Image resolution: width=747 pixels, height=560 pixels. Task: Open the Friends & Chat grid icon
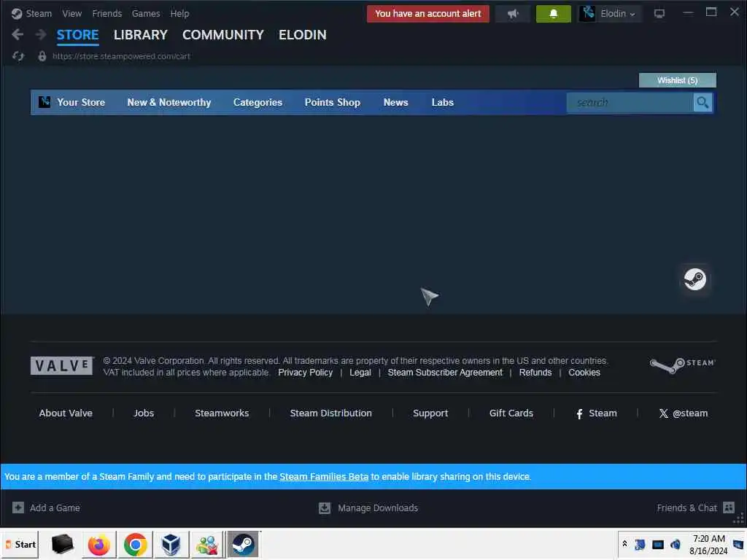[x=729, y=507]
